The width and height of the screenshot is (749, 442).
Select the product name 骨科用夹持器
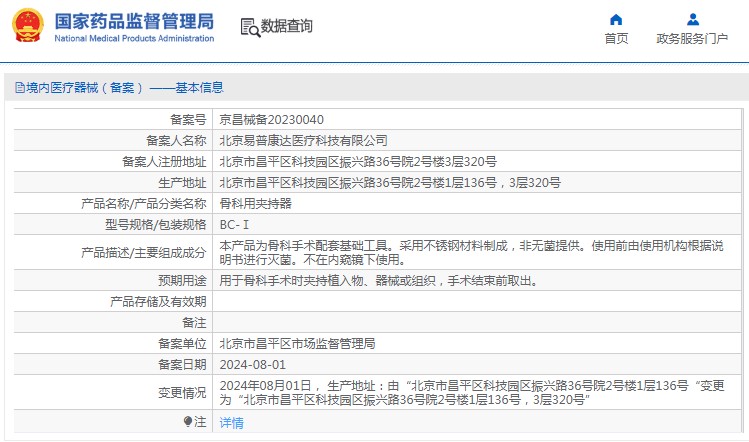point(256,204)
